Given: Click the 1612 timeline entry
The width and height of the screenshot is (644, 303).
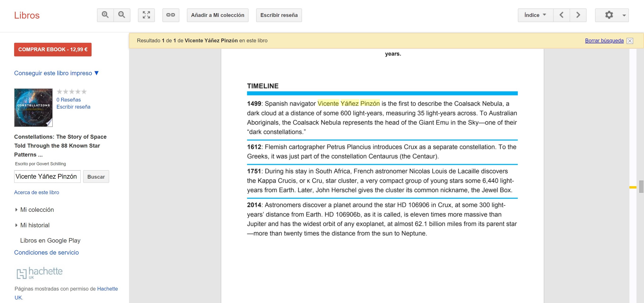Looking at the screenshot, I should coord(382,151).
